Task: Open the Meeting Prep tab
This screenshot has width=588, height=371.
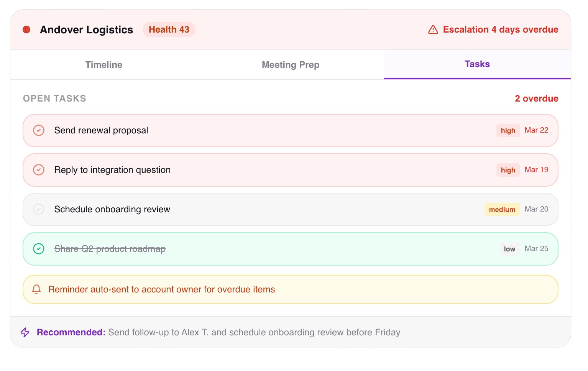Action: coord(290,65)
